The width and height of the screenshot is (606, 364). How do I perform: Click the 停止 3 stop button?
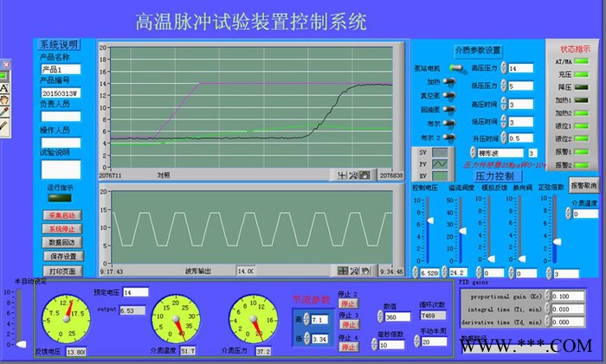point(350,324)
